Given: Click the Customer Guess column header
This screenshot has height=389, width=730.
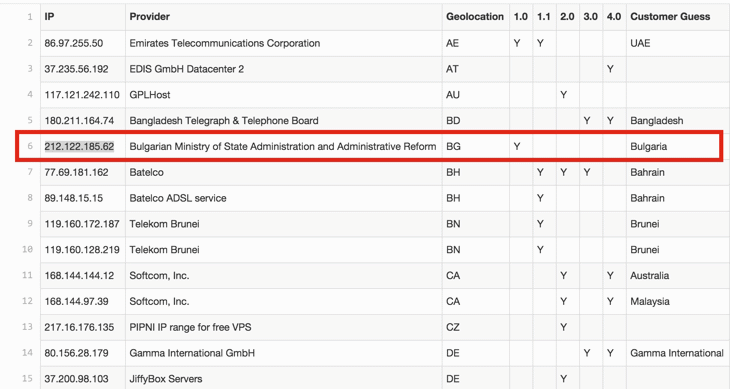Looking at the screenshot, I should point(678,17).
